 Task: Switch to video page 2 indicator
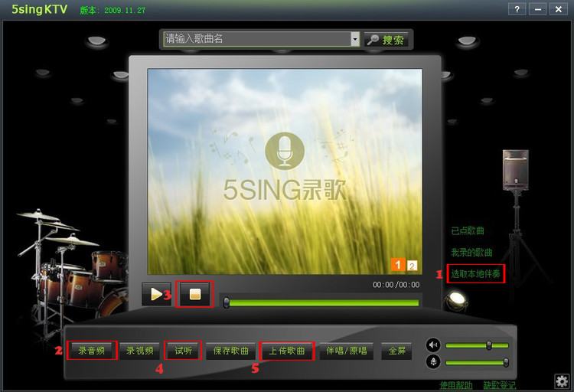click(x=412, y=266)
